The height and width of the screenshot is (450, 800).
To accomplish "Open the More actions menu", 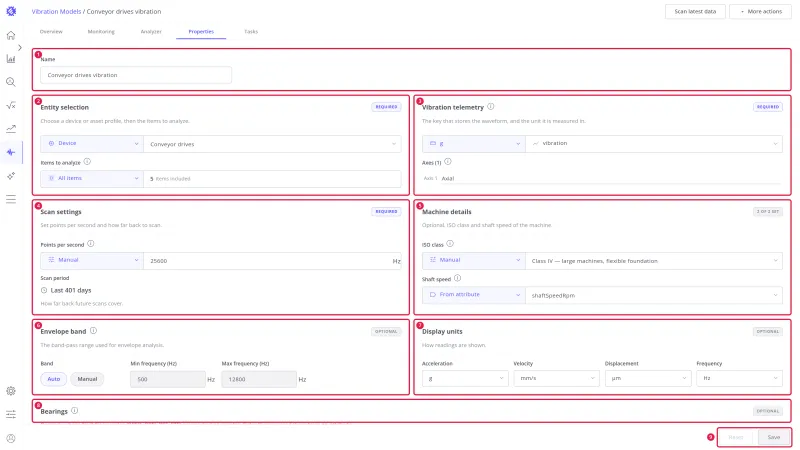I will 761,11.
